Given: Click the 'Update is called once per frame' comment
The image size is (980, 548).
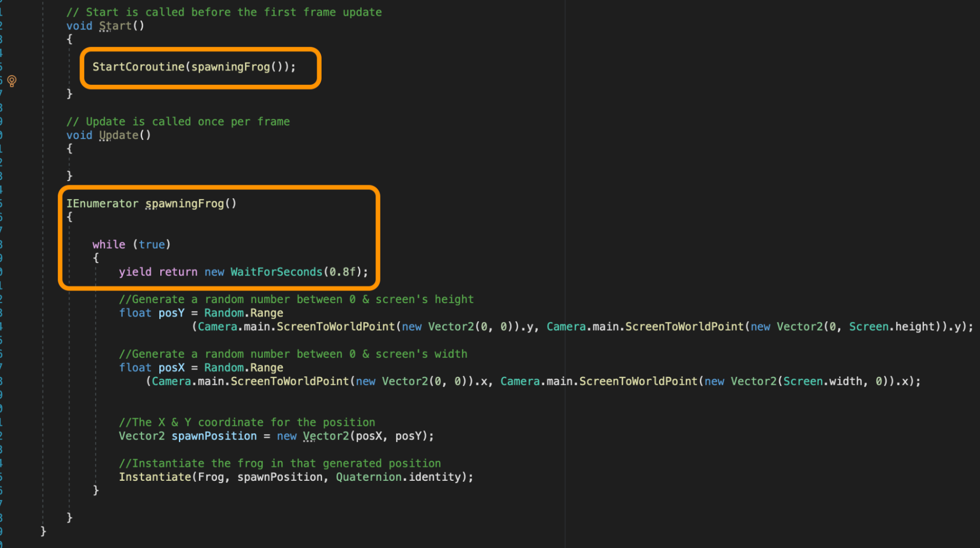Looking at the screenshot, I should click(x=178, y=121).
